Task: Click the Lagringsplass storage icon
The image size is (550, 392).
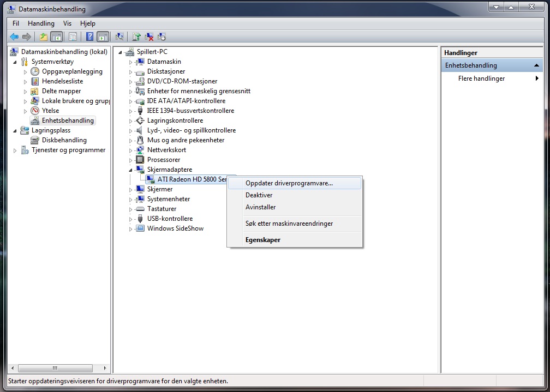Action: (25, 130)
